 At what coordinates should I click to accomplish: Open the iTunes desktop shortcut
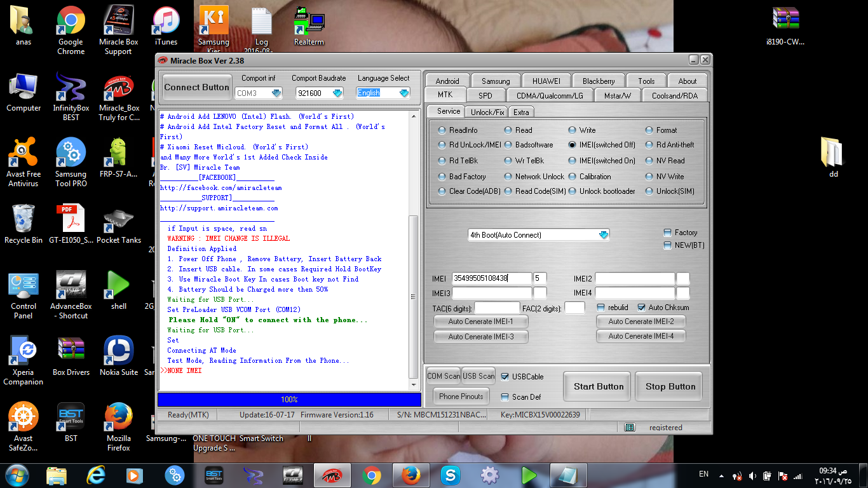point(166,25)
